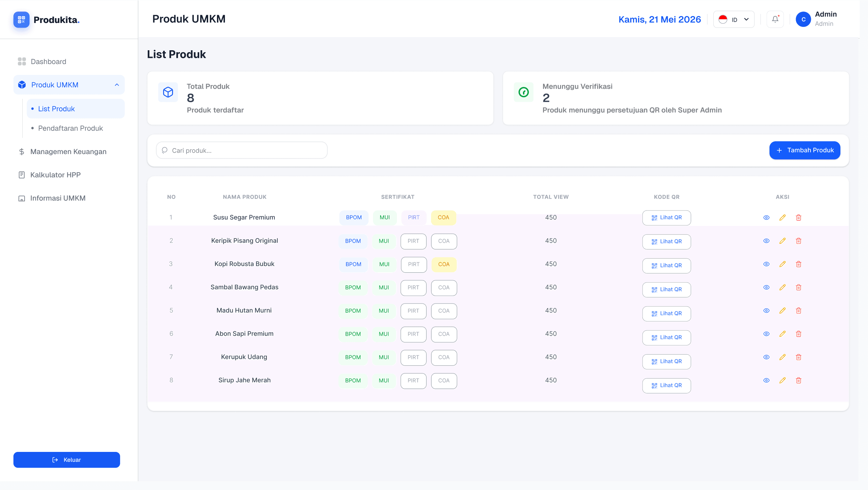Click the Tambah Produk button

804,150
